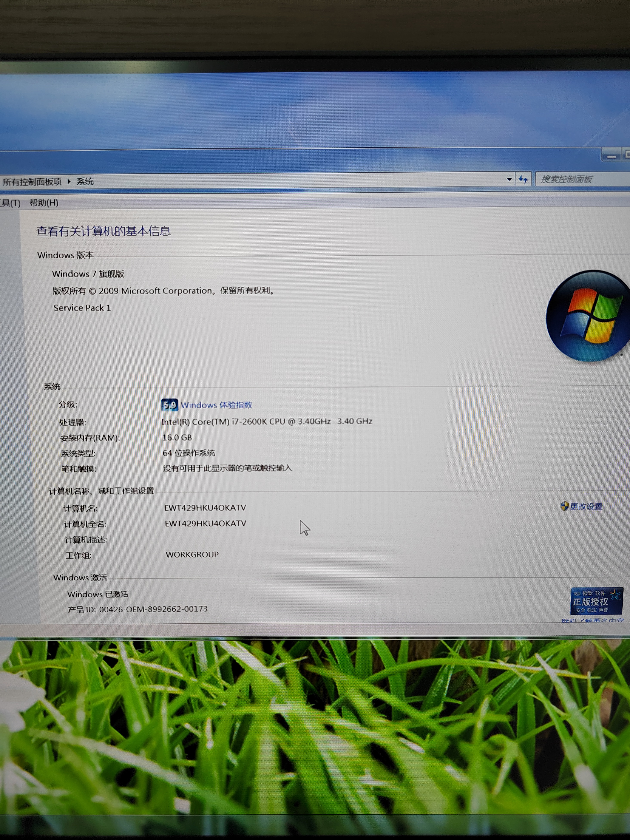Open the address bar history dropdown
The height and width of the screenshot is (840, 630).
coord(509,180)
